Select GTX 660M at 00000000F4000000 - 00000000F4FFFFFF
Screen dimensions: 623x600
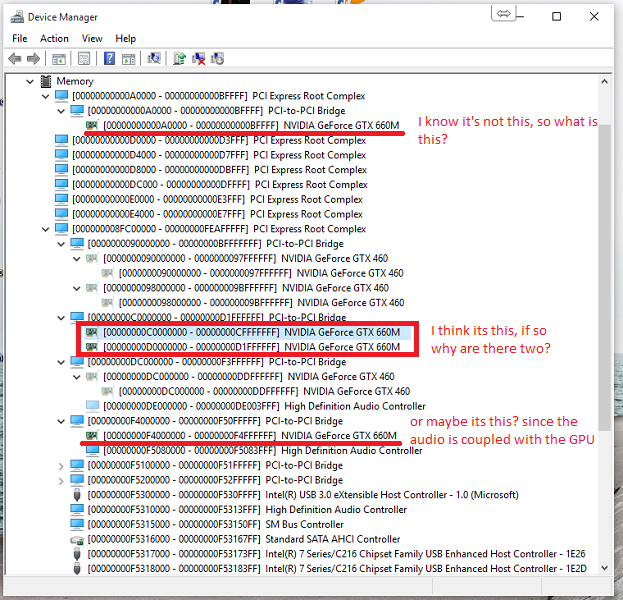(250, 435)
